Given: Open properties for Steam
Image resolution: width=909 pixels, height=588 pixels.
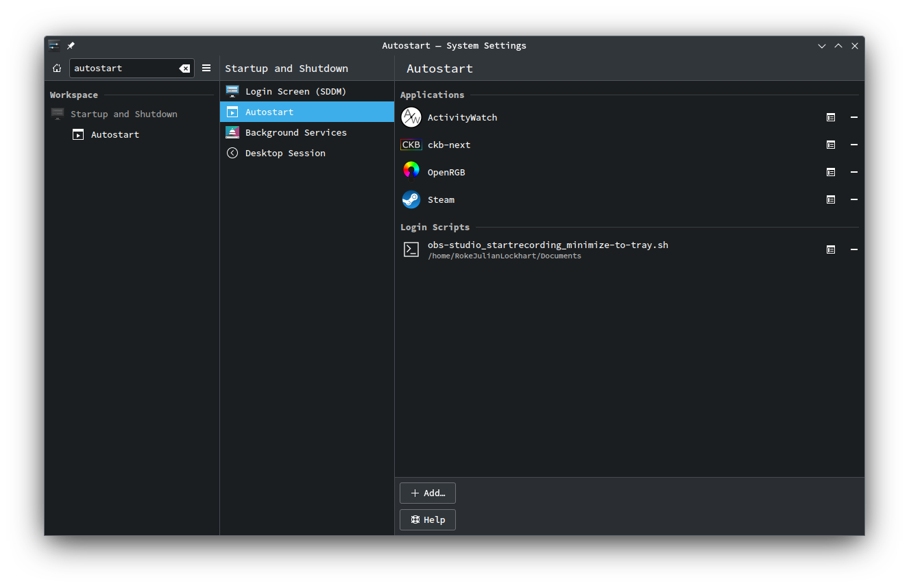Looking at the screenshot, I should tap(831, 199).
